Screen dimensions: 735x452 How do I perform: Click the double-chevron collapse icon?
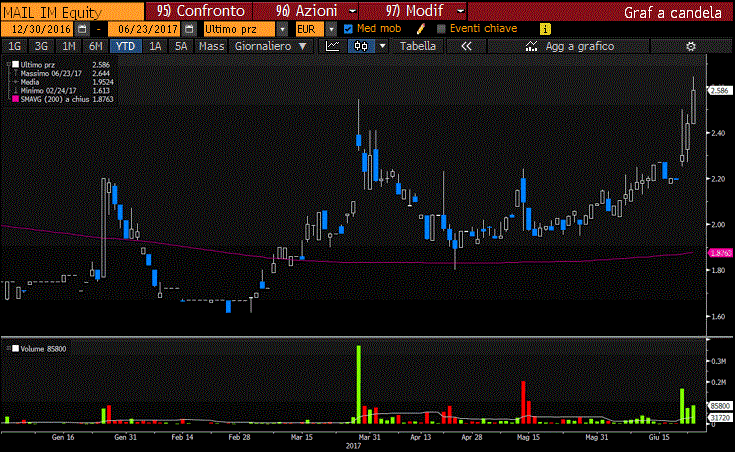coord(466,46)
